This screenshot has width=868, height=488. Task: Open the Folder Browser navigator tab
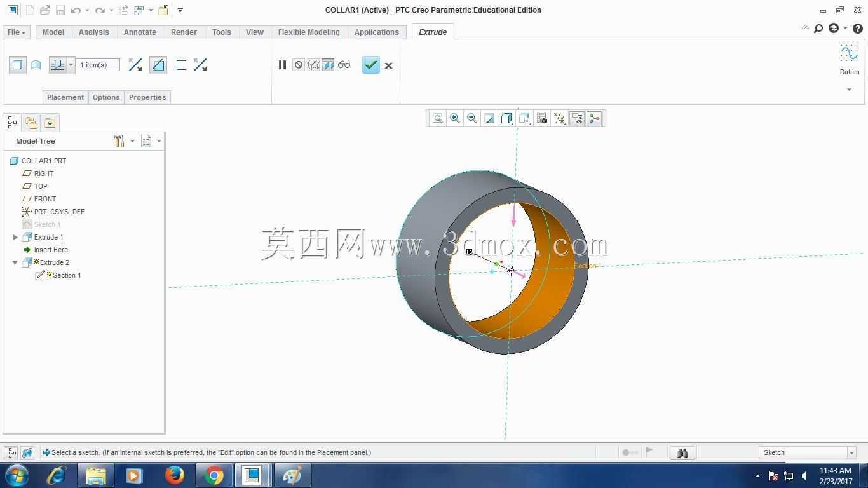point(31,122)
